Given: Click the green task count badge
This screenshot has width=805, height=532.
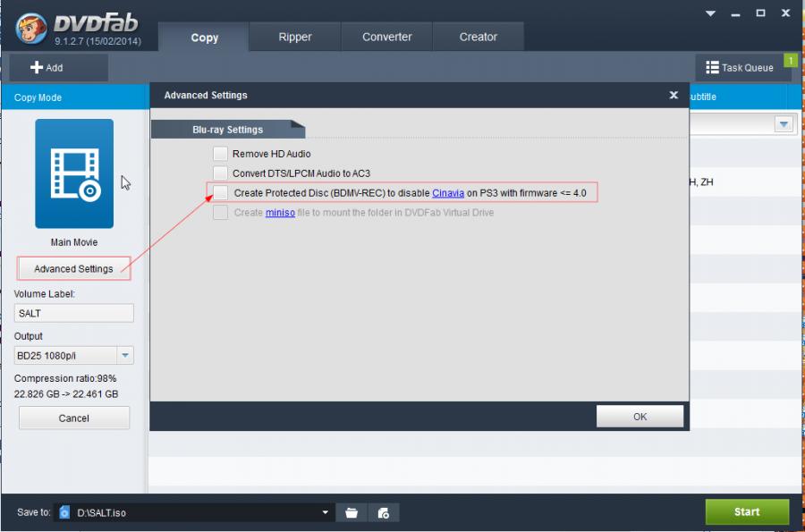Looking at the screenshot, I should click(x=791, y=61).
